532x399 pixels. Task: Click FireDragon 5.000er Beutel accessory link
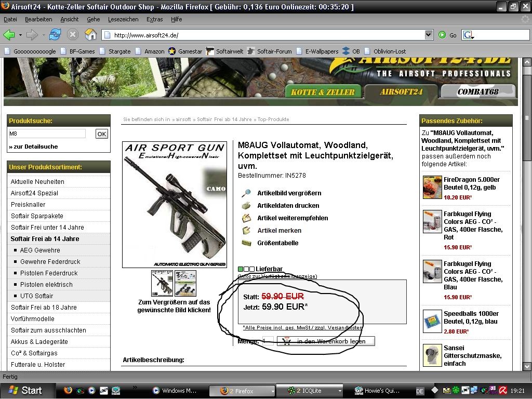pos(472,183)
